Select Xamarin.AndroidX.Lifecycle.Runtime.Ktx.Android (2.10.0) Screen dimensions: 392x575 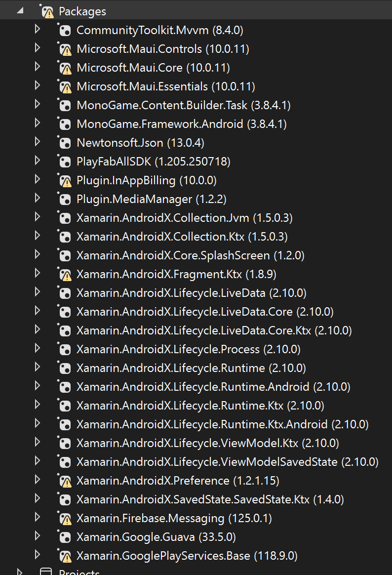pos(222,424)
